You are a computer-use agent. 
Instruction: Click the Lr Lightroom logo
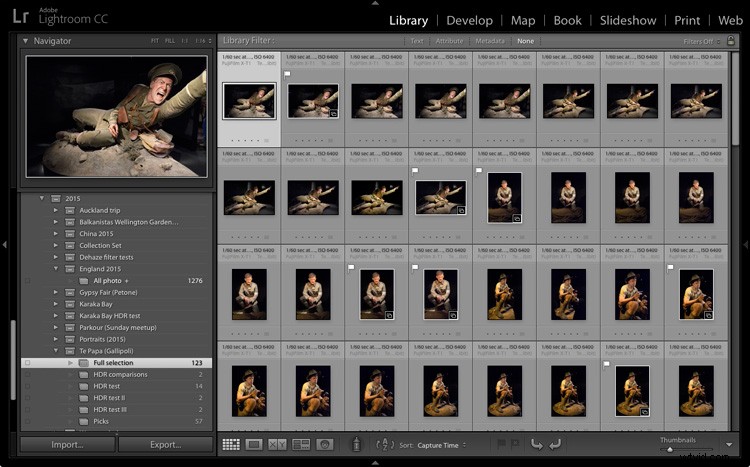pos(21,16)
